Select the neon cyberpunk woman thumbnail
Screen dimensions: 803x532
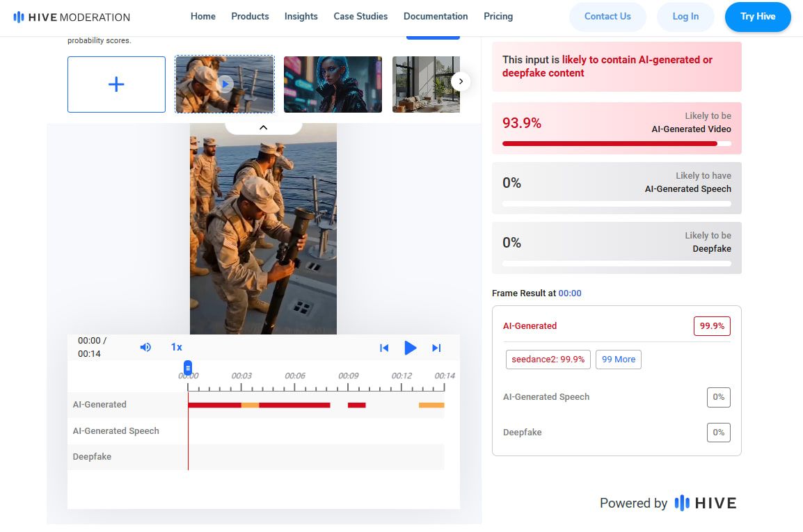[333, 84]
